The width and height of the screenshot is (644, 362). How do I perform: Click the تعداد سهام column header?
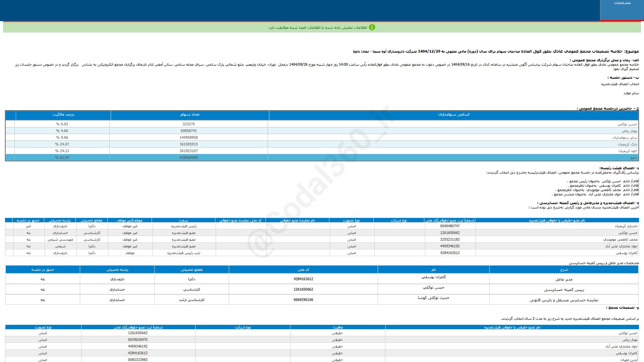[x=190, y=115]
